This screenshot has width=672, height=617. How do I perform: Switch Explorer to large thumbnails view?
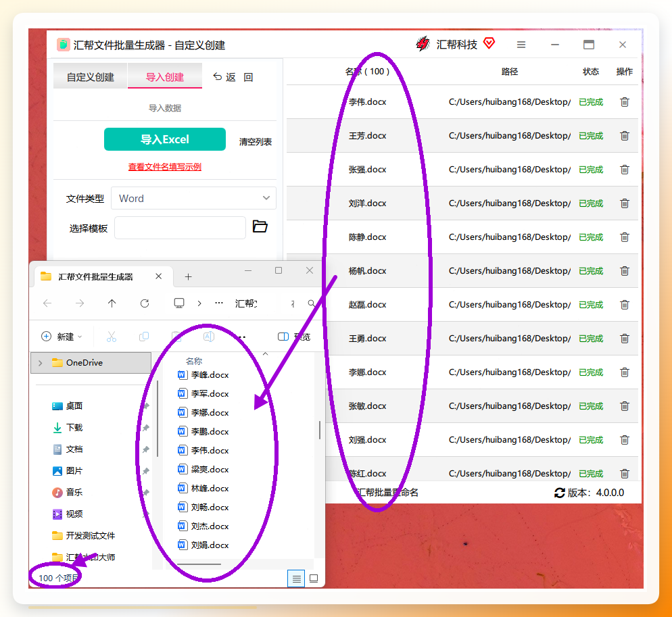[314, 579]
